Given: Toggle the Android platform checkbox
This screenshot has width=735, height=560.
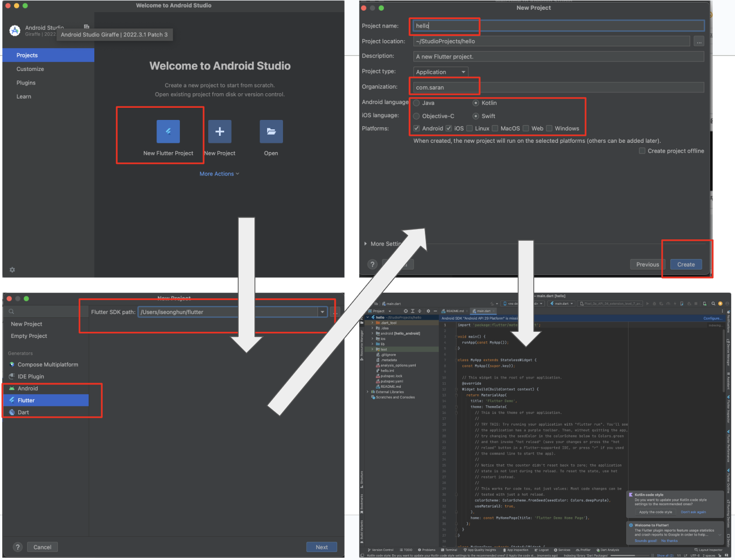Looking at the screenshot, I should coord(417,128).
